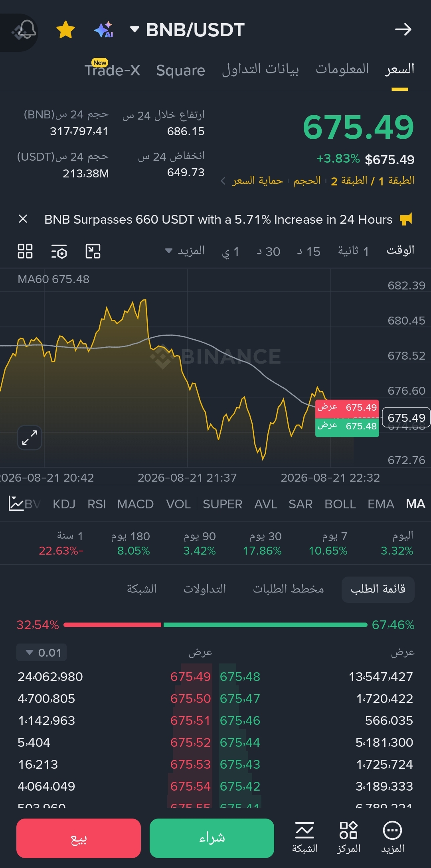Tap the red بيع sell button

pos(79,838)
